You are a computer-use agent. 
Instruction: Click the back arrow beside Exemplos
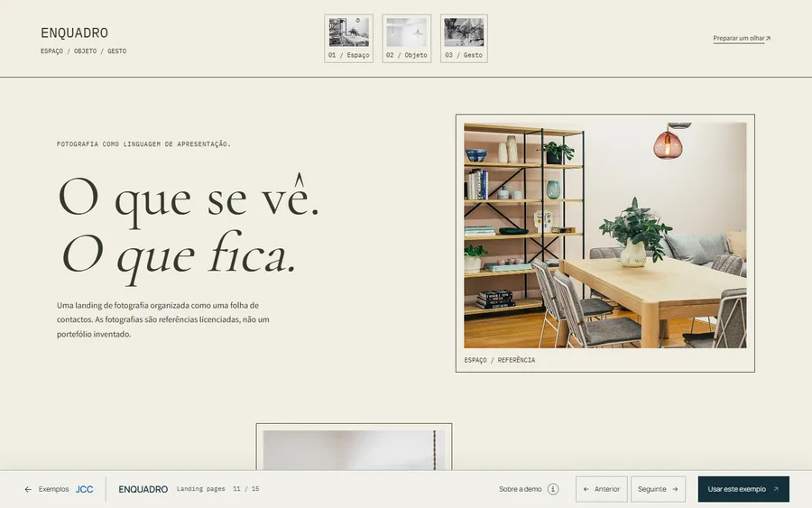tap(28, 489)
